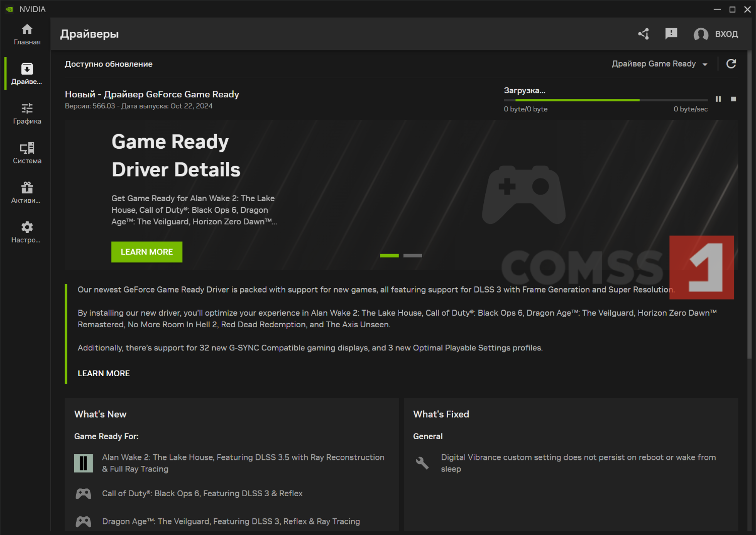The image size is (756, 535).
Task: Click green LEARN MORE banner button
Action: click(x=147, y=252)
